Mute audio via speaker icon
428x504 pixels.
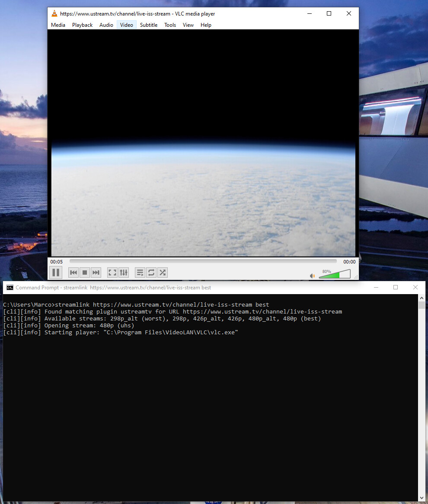(312, 276)
